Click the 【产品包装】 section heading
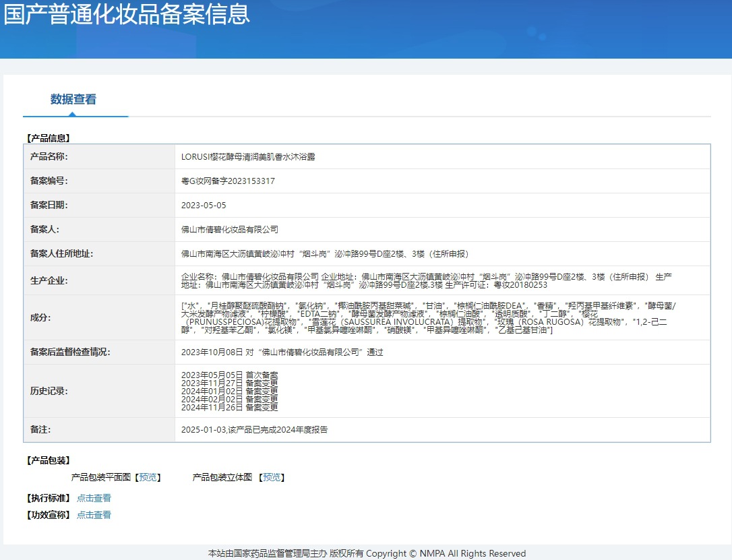This screenshot has width=732, height=560. pyautogui.click(x=49, y=460)
